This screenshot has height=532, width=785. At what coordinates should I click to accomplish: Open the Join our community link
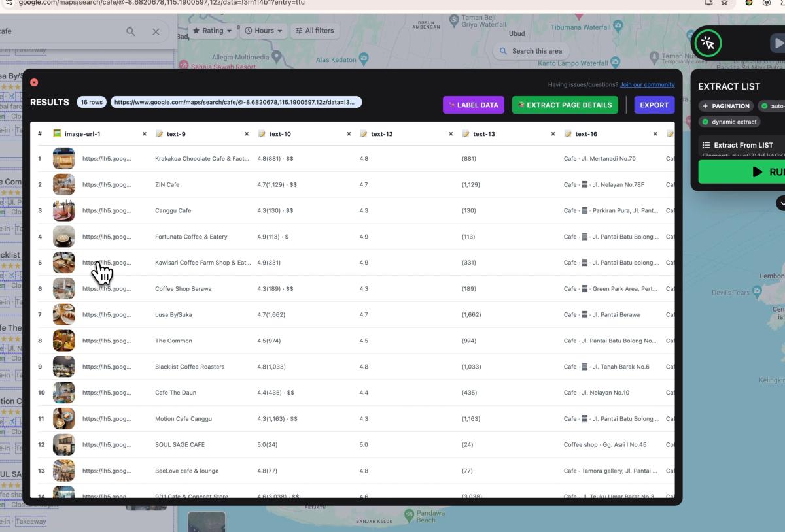coord(648,84)
